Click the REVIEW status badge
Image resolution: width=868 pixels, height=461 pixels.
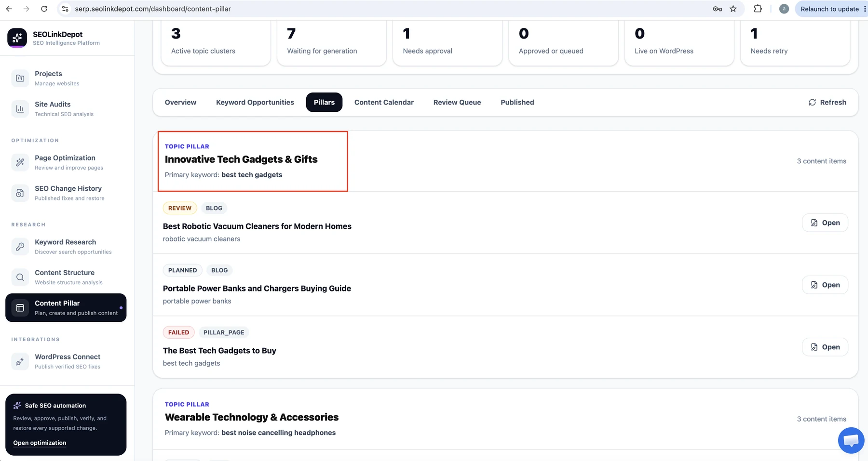click(x=180, y=208)
